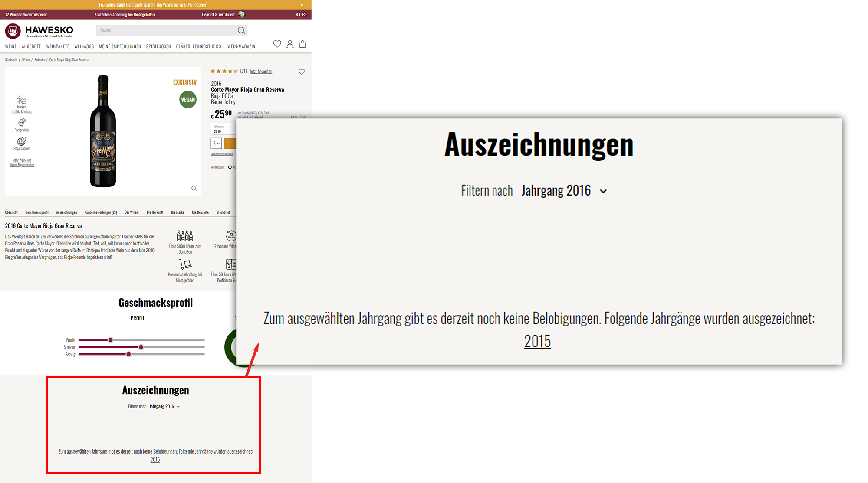Go to Rotwein breadcrumb

coord(39,60)
